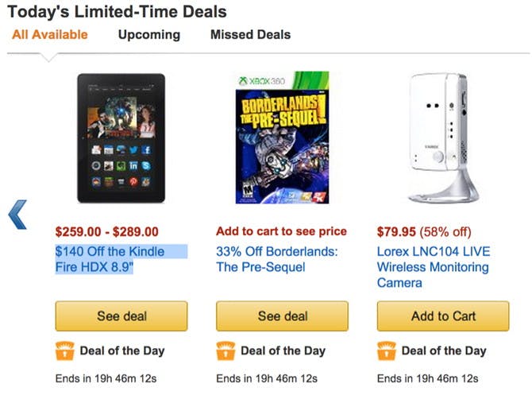Click the Borderlands Xbox 360 cover image
532x395 pixels.
pyautogui.click(x=281, y=138)
